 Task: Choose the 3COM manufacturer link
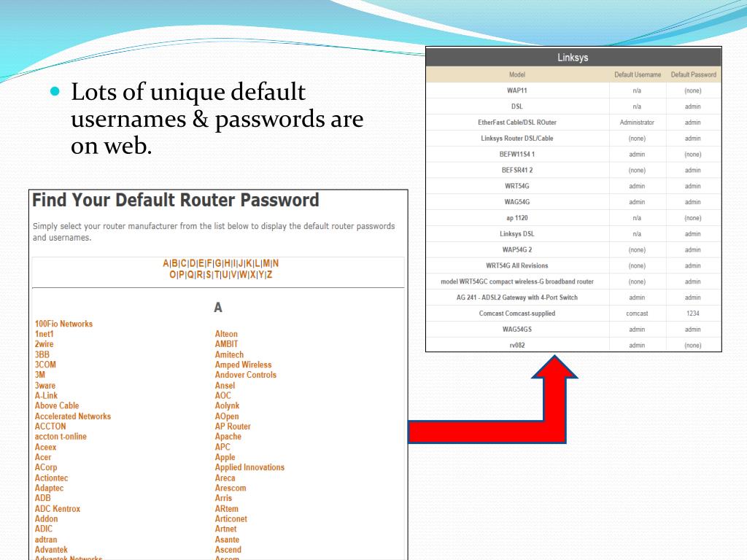45,365
